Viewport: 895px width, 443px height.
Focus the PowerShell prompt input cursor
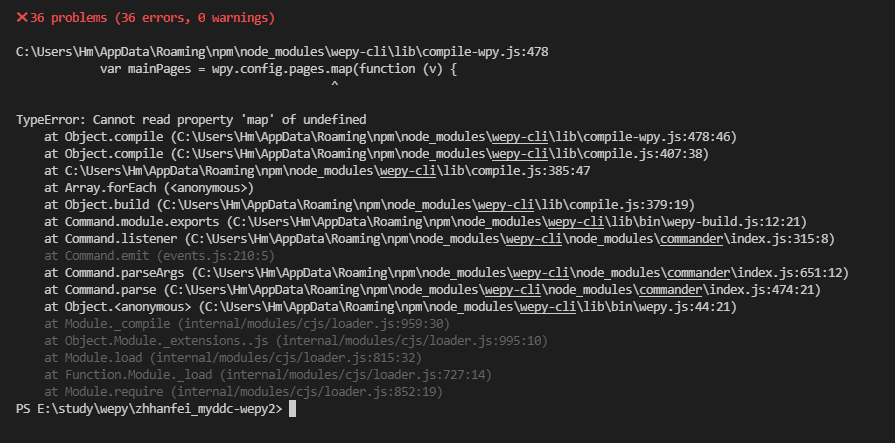[292, 409]
